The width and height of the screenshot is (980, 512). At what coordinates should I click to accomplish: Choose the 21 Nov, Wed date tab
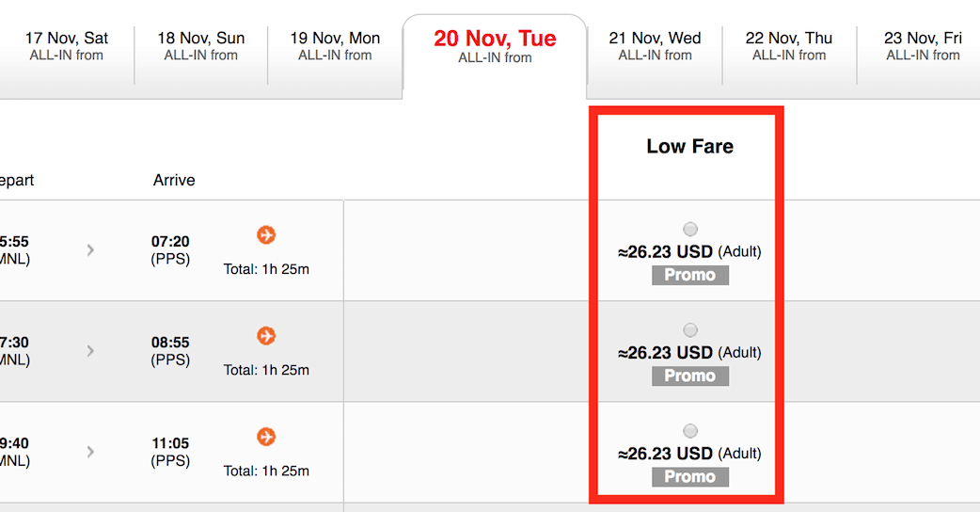(x=655, y=46)
